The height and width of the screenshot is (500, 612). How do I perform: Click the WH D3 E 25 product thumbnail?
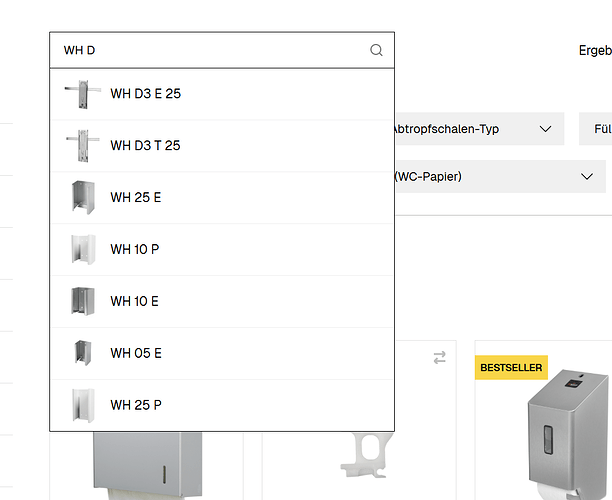tap(77, 94)
